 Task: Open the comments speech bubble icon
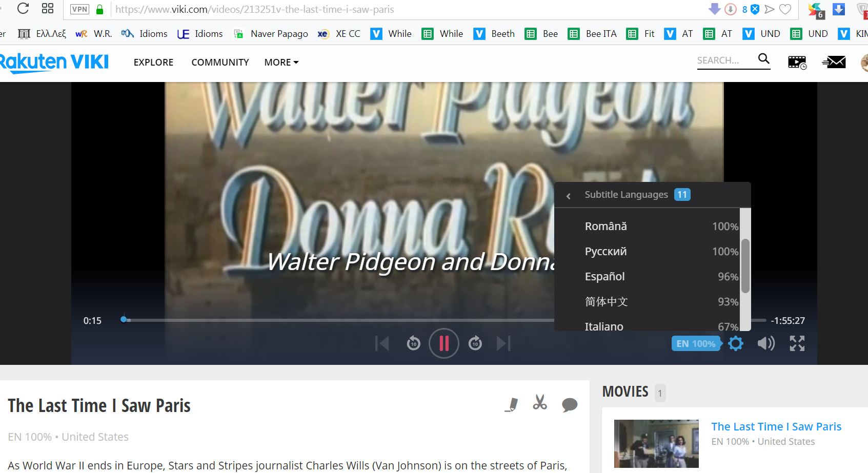[x=570, y=405]
